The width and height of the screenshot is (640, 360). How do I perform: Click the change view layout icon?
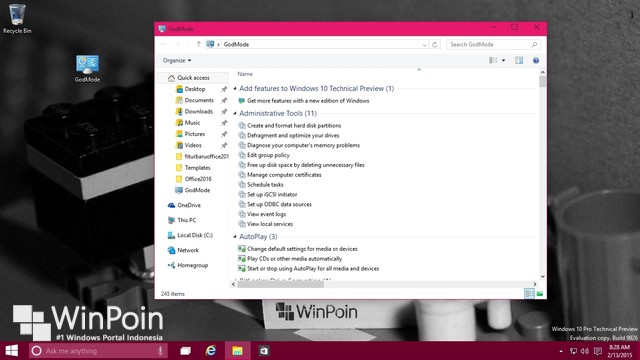493,60
